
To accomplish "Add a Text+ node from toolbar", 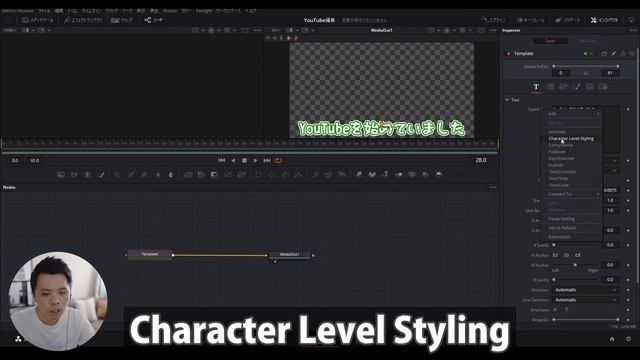I will point(87,175).
